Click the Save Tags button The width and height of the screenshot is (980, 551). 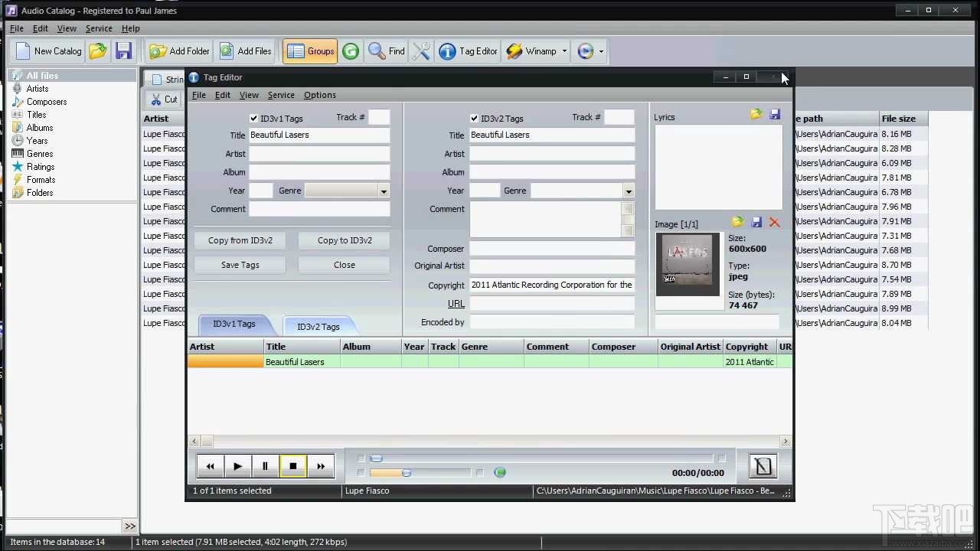(x=240, y=265)
